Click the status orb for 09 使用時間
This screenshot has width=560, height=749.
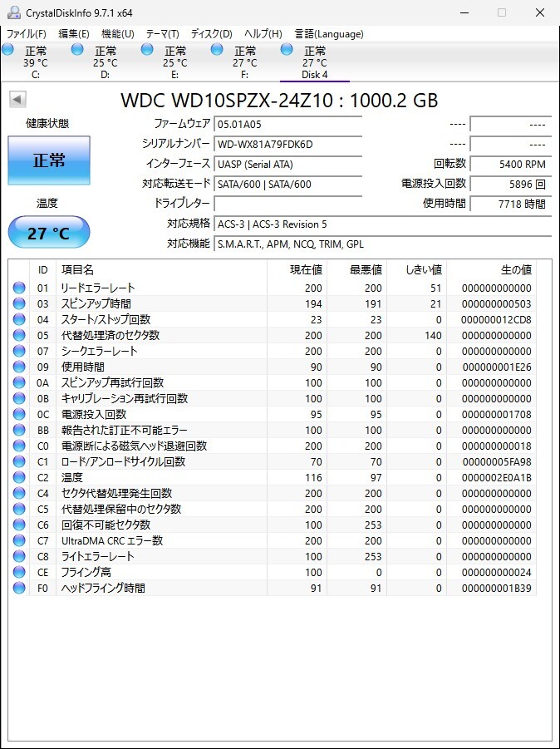pos(19,367)
